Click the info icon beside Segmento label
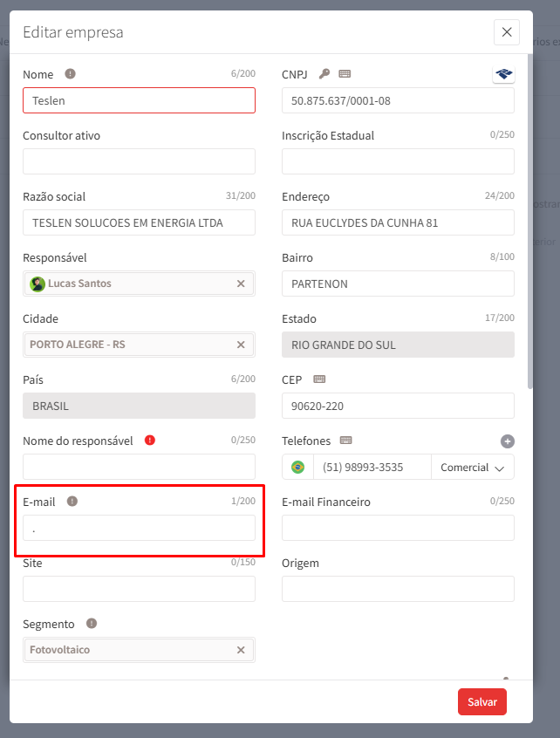 (x=92, y=624)
